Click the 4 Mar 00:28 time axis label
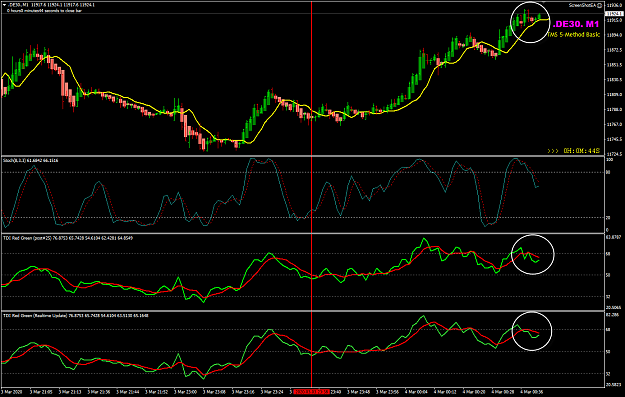The image size is (625, 397). (x=503, y=392)
